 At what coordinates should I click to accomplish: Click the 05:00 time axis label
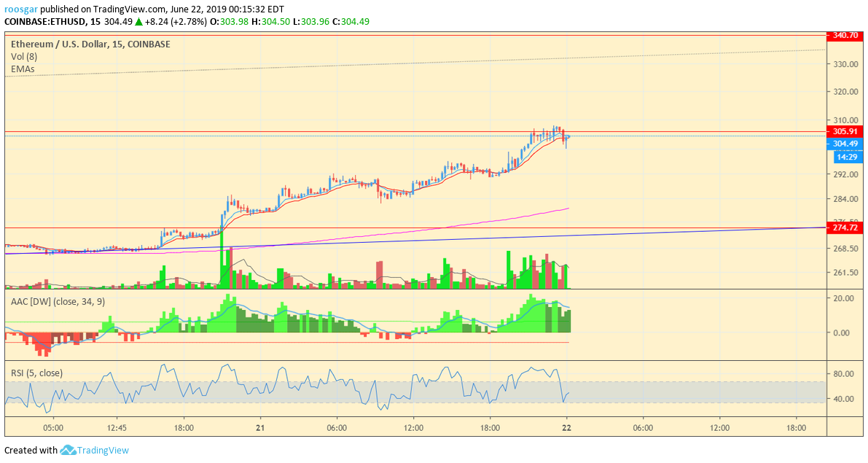click(53, 427)
